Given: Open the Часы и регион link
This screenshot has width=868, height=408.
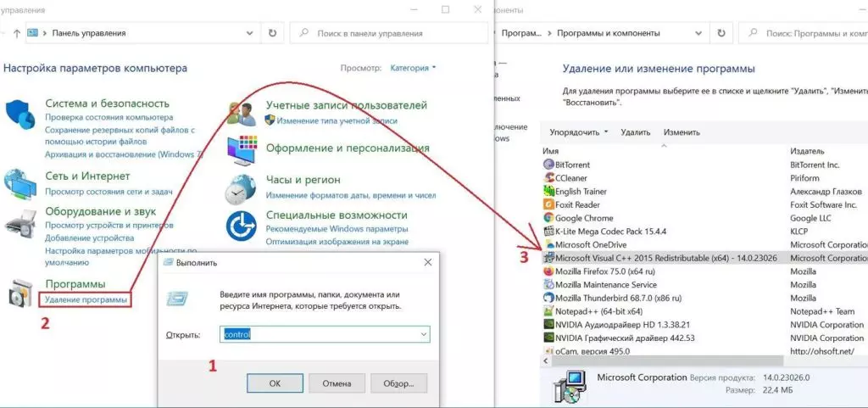Looking at the screenshot, I should tap(303, 180).
